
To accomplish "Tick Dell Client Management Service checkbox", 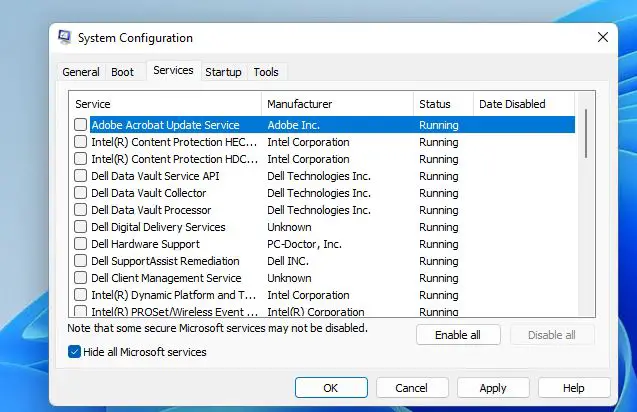I will (80, 278).
